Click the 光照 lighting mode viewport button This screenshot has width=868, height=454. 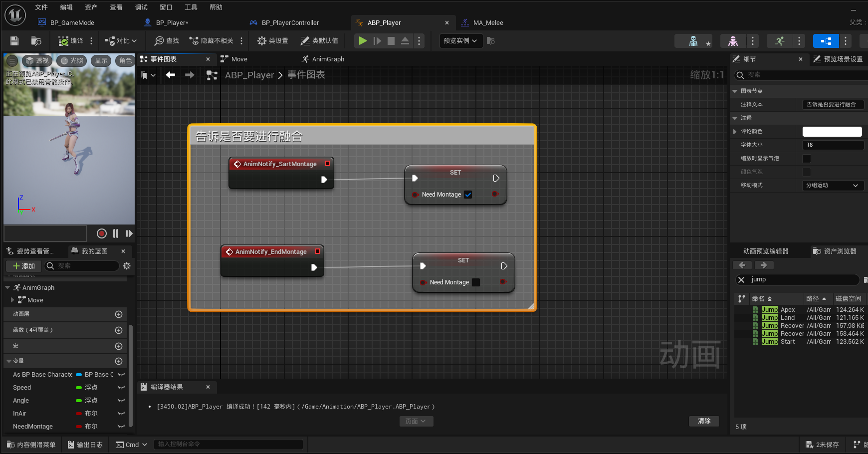72,61
